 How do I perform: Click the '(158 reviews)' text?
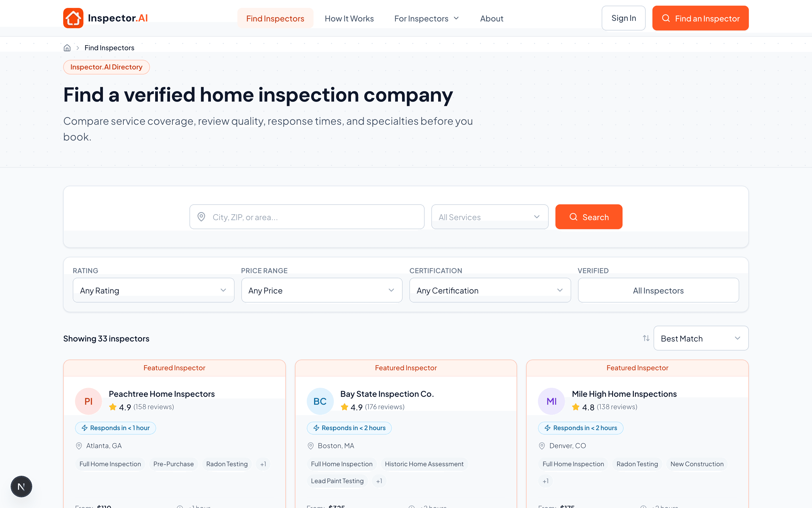click(x=154, y=407)
